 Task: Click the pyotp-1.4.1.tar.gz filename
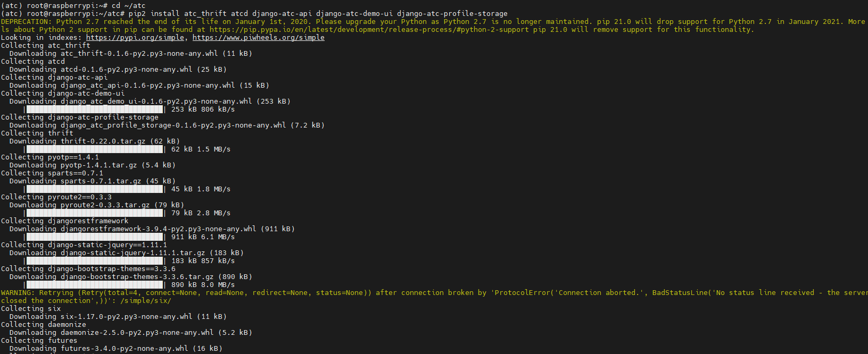click(98, 165)
